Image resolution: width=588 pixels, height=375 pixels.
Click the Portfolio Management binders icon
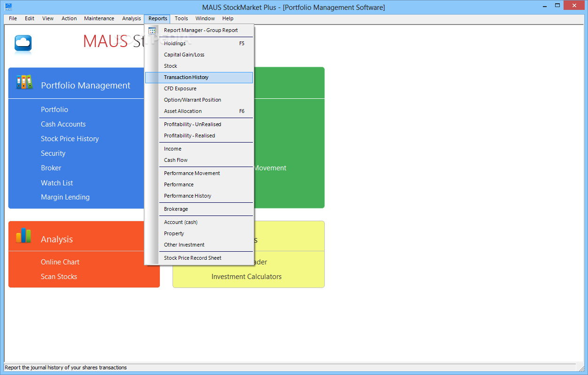tap(24, 82)
